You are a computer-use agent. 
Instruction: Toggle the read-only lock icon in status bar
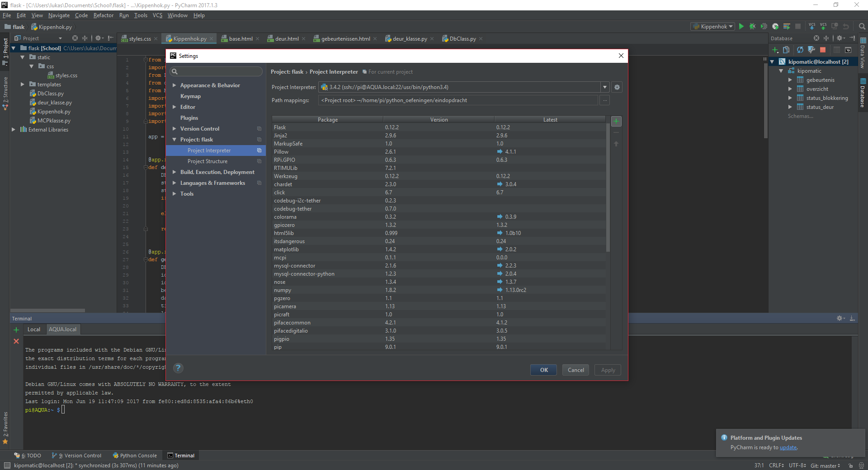(851, 465)
